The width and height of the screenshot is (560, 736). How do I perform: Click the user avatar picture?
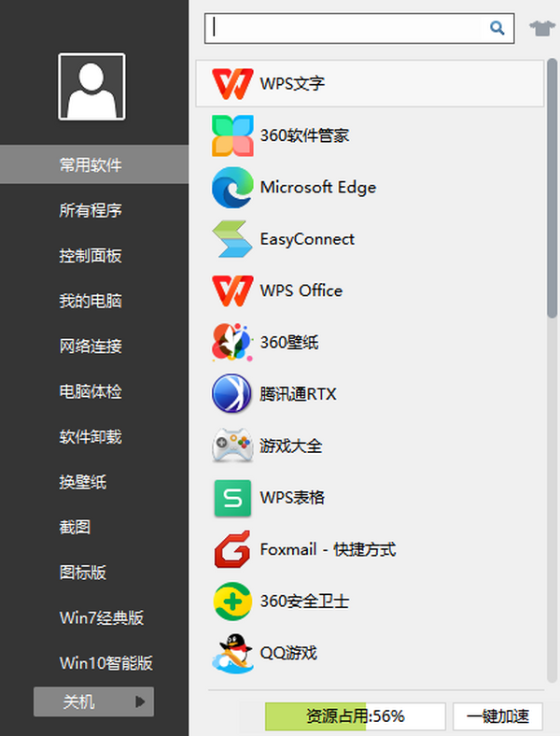91,86
